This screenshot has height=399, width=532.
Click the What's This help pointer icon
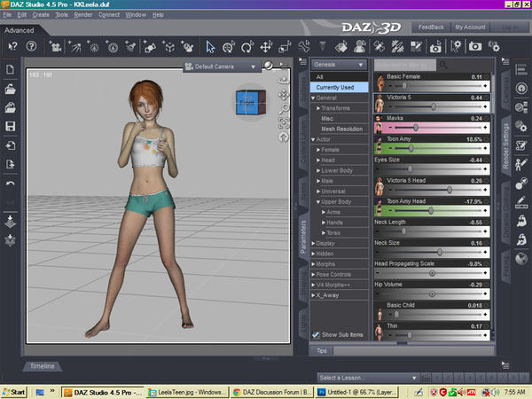(x=13, y=45)
